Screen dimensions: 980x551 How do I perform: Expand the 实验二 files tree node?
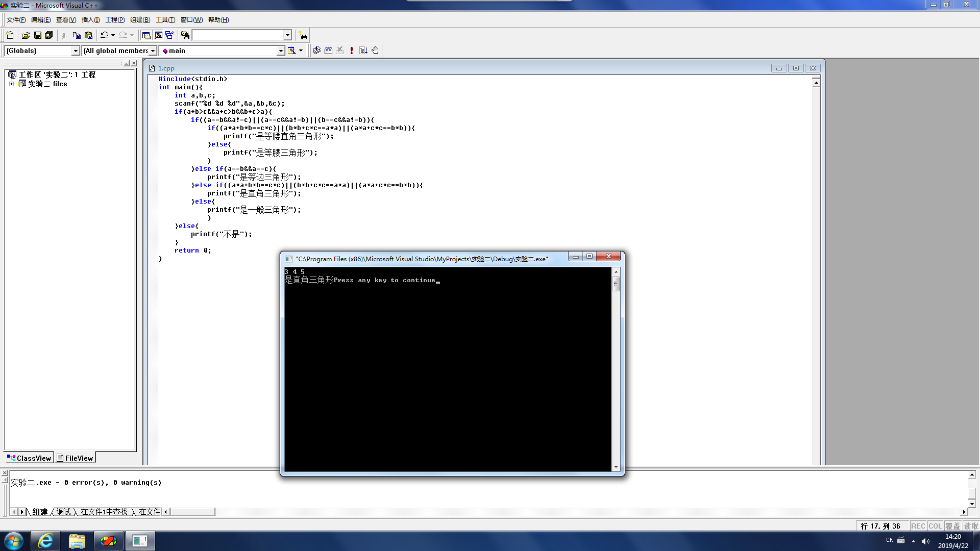[11, 84]
